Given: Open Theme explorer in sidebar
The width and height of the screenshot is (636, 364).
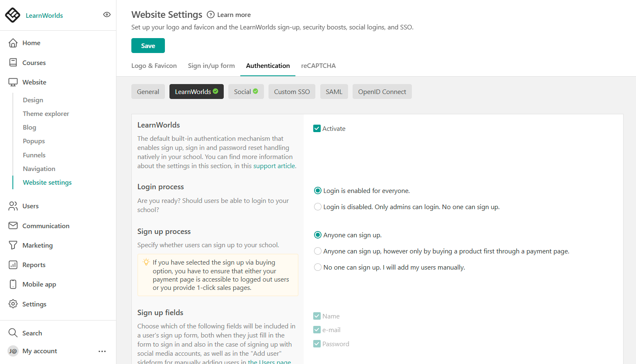Looking at the screenshot, I should point(46,113).
